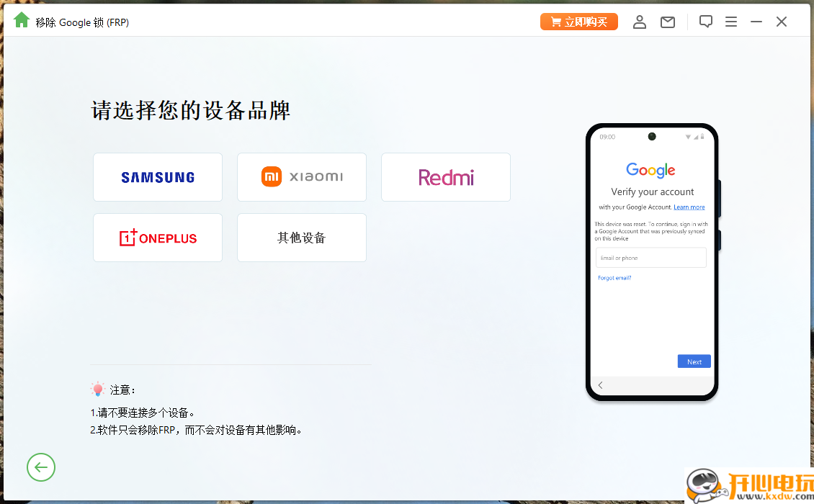The height and width of the screenshot is (504, 814).
Task: Select the Xiaomi brand logo
Action: (301, 176)
